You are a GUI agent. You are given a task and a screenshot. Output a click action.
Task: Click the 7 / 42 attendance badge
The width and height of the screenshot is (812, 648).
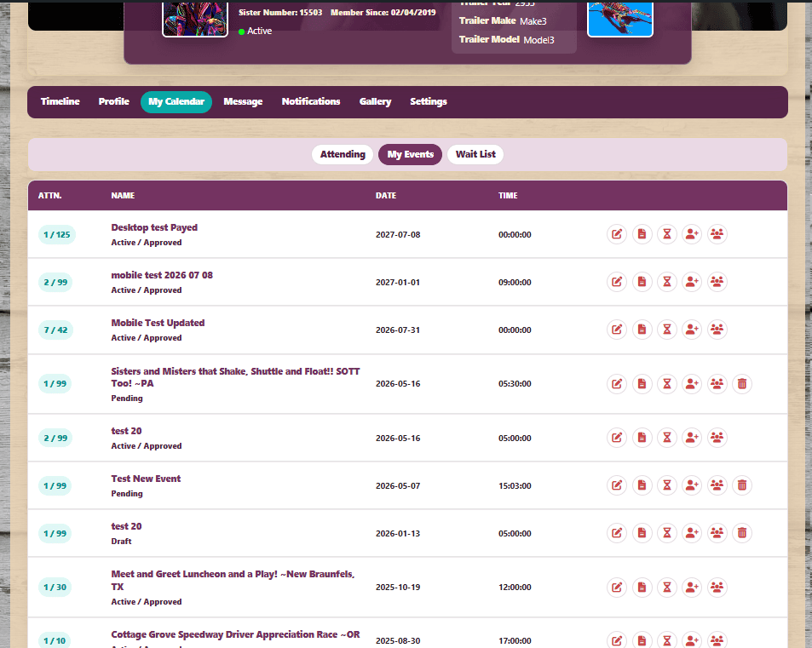pyautogui.click(x=55, y=330)
